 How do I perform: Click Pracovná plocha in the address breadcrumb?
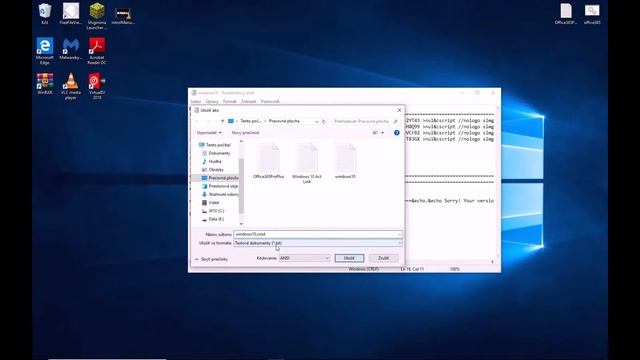point(284,121)
